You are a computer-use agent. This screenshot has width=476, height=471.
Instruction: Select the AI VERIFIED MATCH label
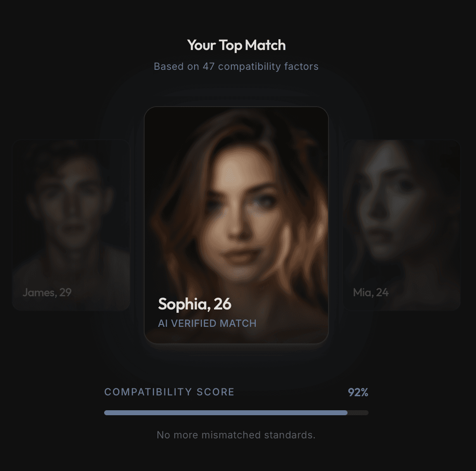(x=207, y=324)
